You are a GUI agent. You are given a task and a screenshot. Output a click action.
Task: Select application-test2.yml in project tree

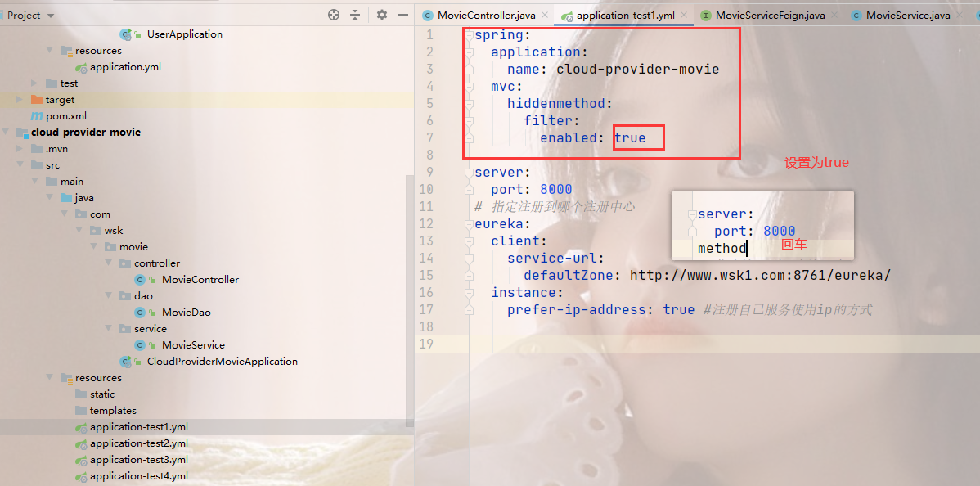[139, 443]
